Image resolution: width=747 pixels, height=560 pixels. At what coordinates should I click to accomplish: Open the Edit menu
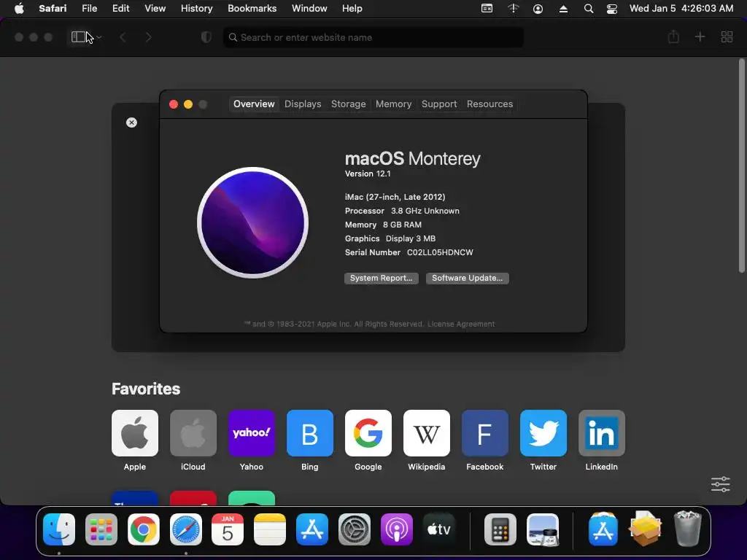(120, 9)
